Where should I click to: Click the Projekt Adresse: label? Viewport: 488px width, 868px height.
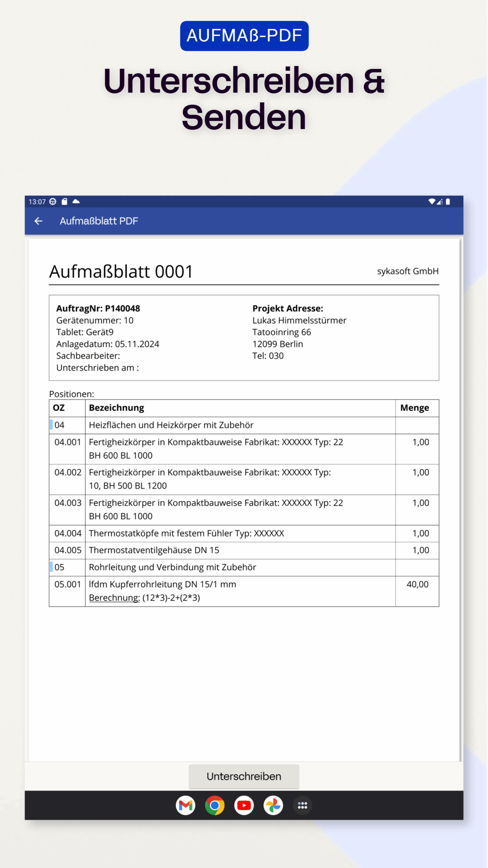click(x=288, y=309)
